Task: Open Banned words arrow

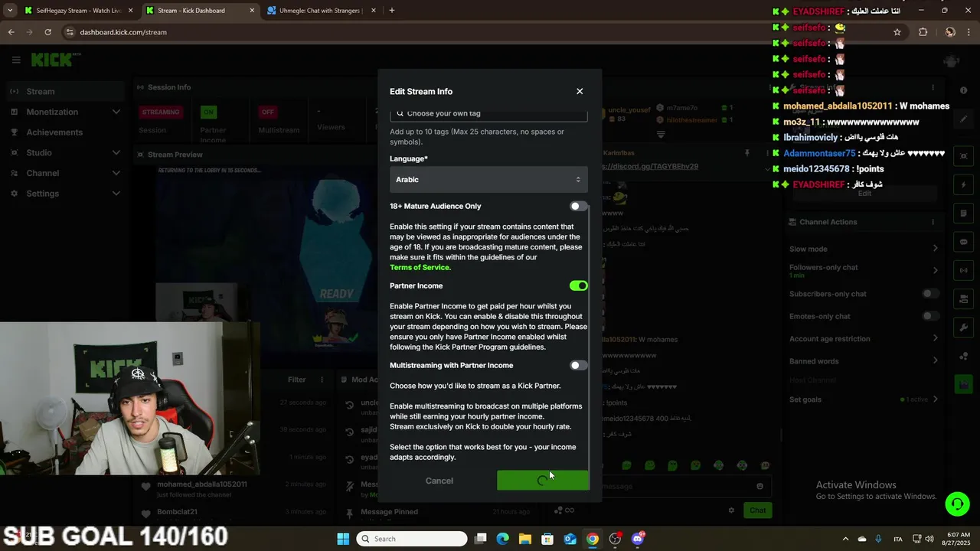Action: 935,360
